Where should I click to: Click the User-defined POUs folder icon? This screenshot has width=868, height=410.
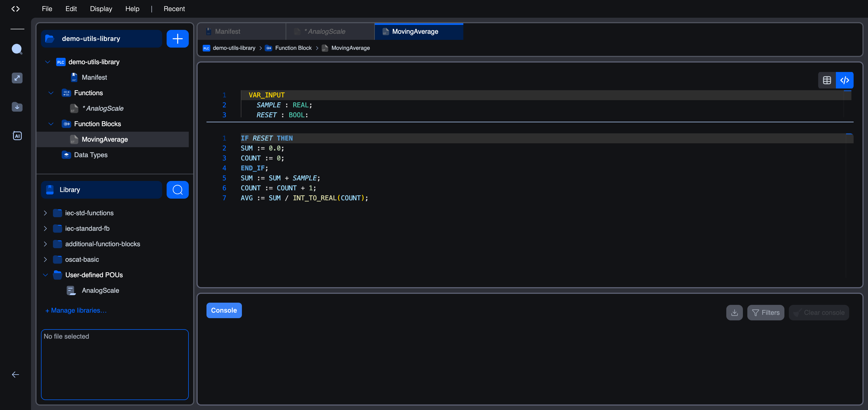pos(58,275)
